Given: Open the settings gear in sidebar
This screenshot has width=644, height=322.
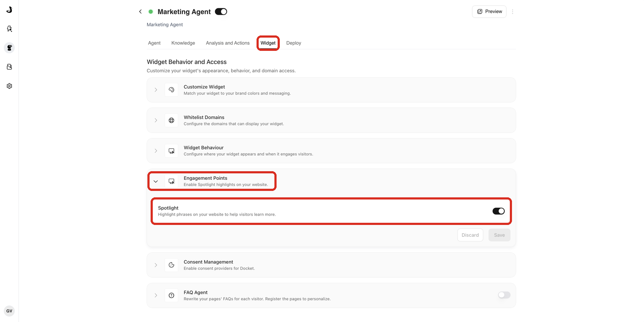Looking at the screenshot, I should (9, 86).
